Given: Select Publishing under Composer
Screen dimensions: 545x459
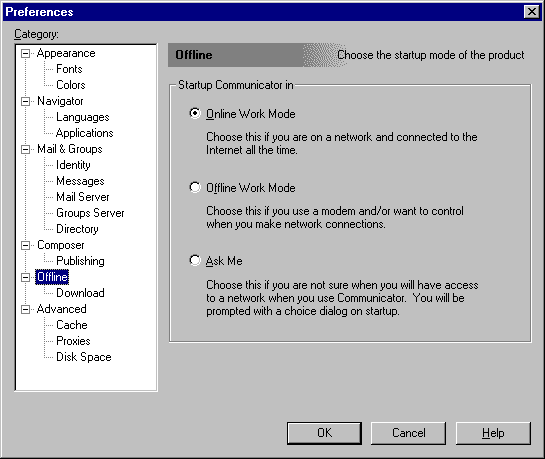Looking at the screenshot, I should coord(80,261).
